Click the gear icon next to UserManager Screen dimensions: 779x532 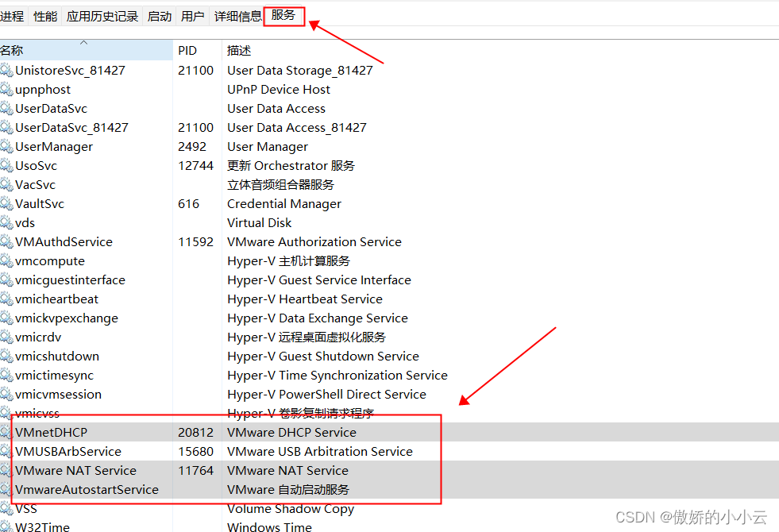tap(6, 147)
